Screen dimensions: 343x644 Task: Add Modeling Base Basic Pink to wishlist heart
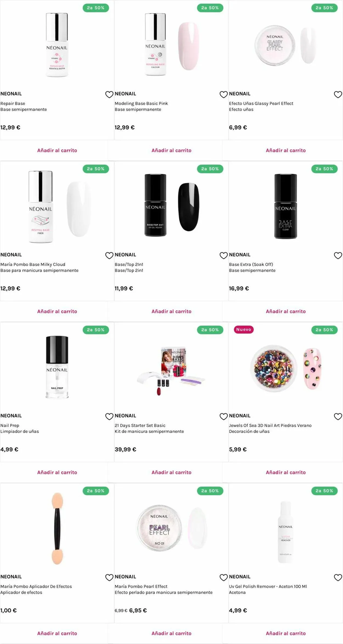tap(224, 95)
